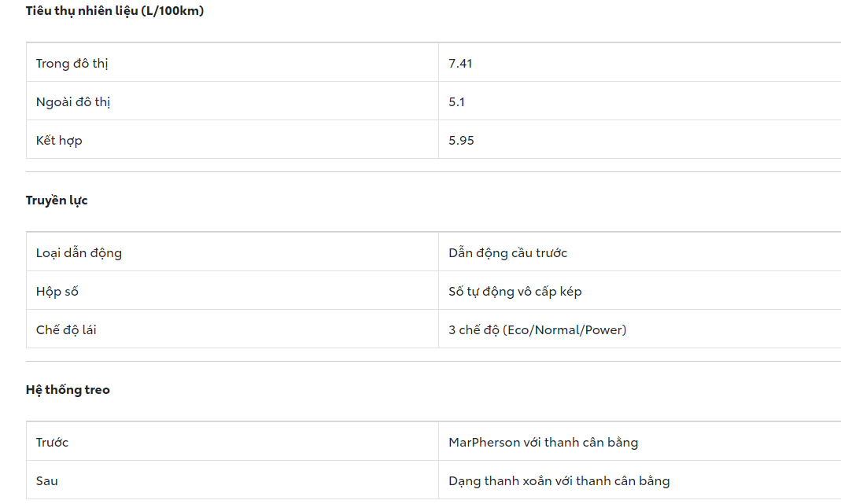The width and height of the screenshot is (841, 504).
Task: Click the 3 chế độ (Eco/Normal/Power) value
Action: tap(537, 329)
